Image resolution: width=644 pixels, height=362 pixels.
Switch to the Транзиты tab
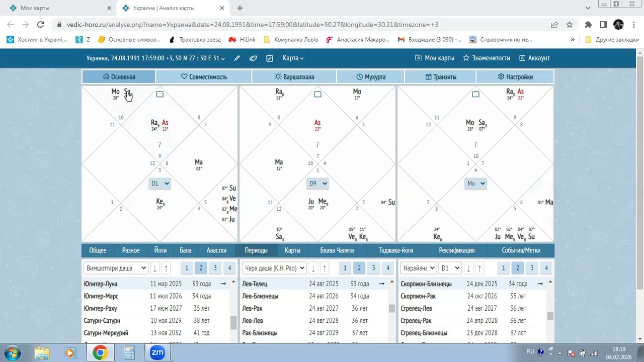[441, 77]
